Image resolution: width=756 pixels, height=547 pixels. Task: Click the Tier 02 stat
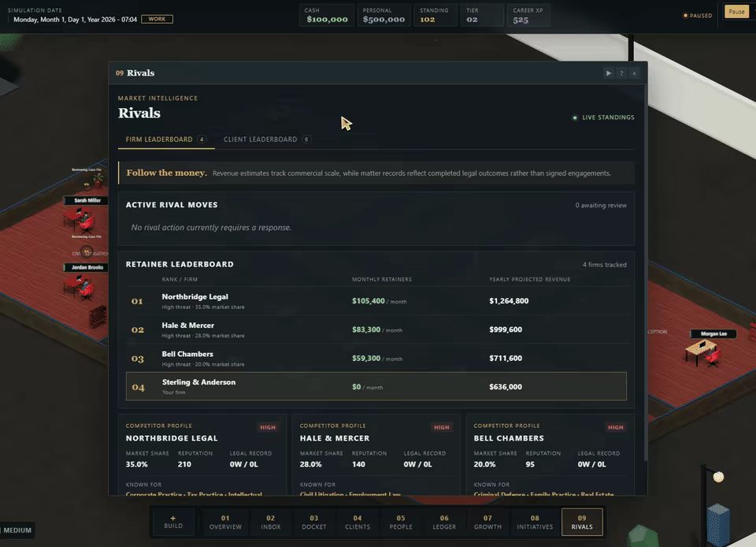click(480, 16)
